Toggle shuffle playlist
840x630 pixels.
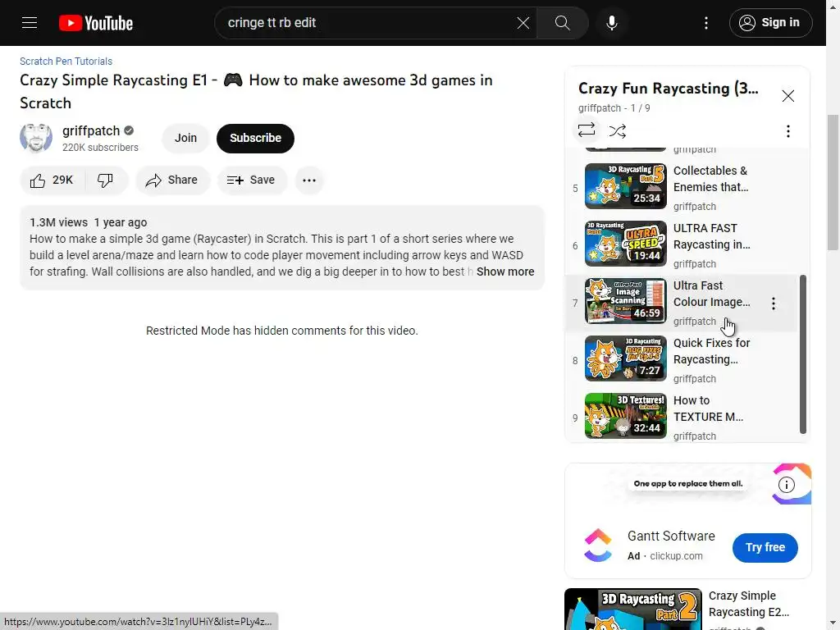617,130
